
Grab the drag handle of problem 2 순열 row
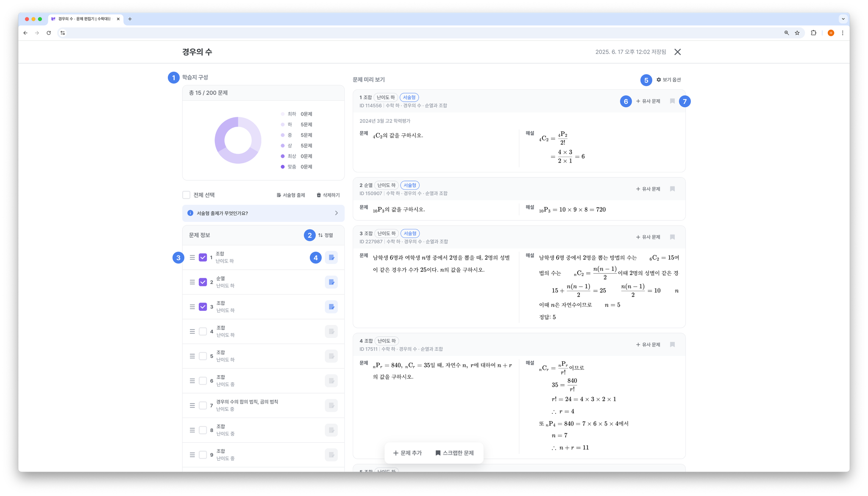tap(192, 282)
